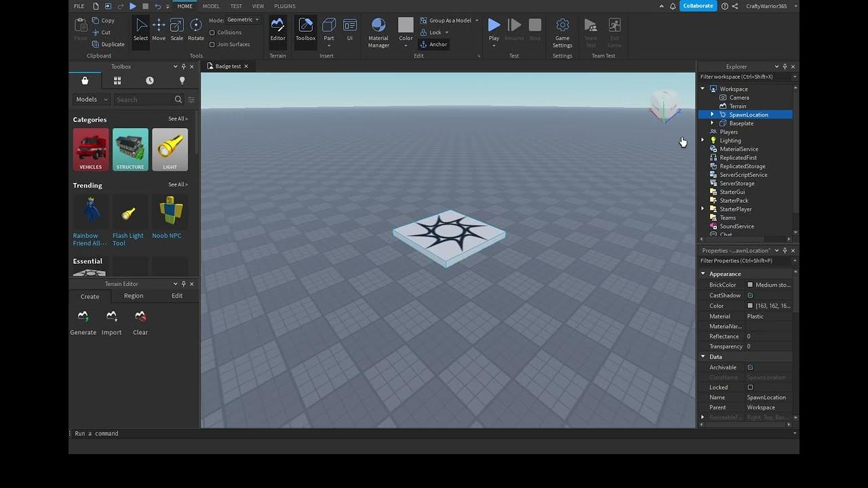Click Copy in Clipboard group
Screen dimensions: 868x488
(x=103, y=20)
